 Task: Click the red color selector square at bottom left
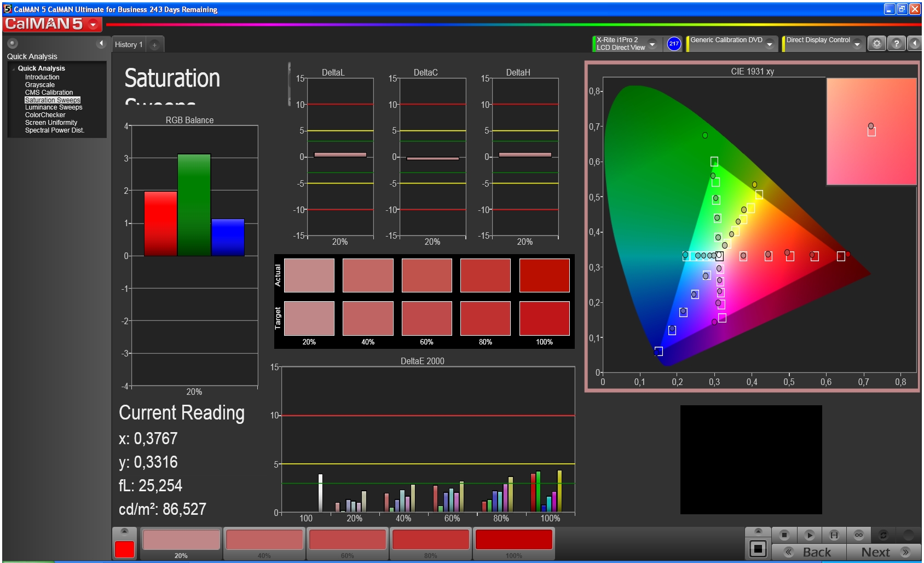tap(125, 549)
